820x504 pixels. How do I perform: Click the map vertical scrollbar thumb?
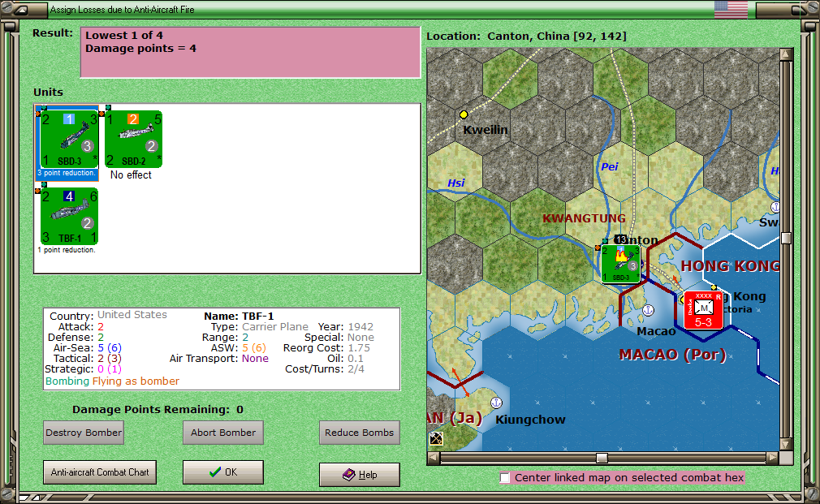click(785, 239)
